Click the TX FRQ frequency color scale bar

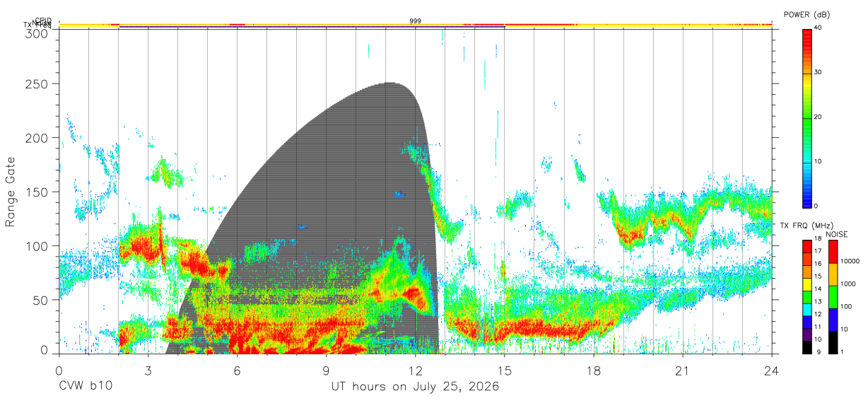807,296
